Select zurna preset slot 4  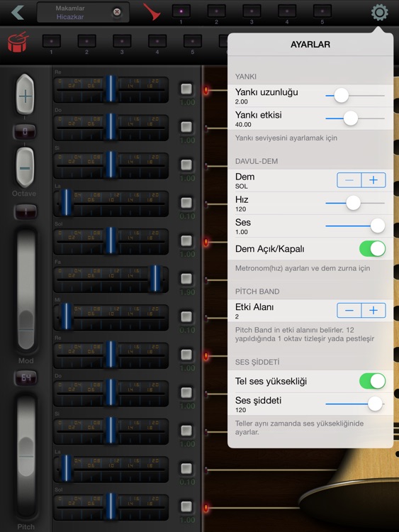(x=287, y=11)
